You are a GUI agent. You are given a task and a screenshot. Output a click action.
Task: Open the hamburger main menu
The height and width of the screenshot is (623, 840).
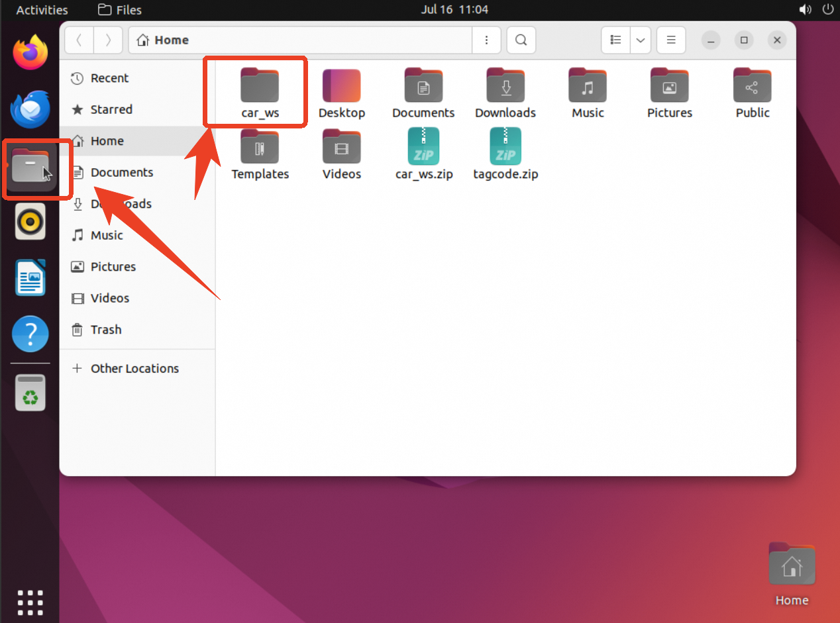[x=671, y=40]
